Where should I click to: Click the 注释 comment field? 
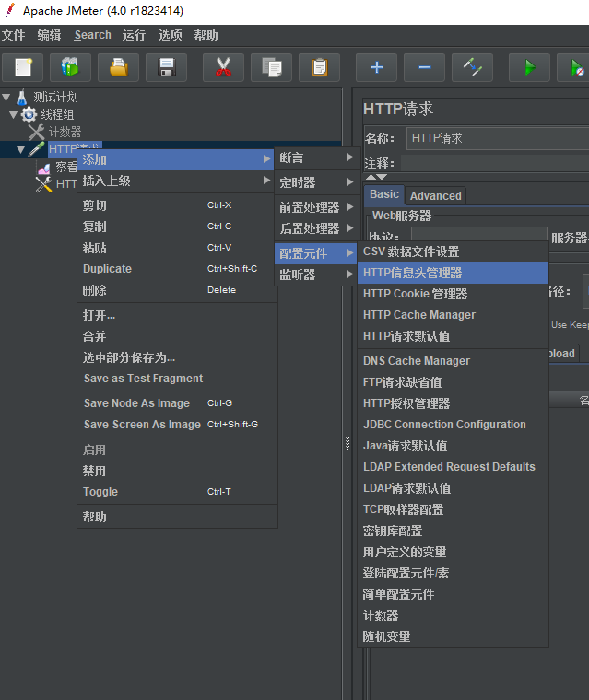click(495, 163)
